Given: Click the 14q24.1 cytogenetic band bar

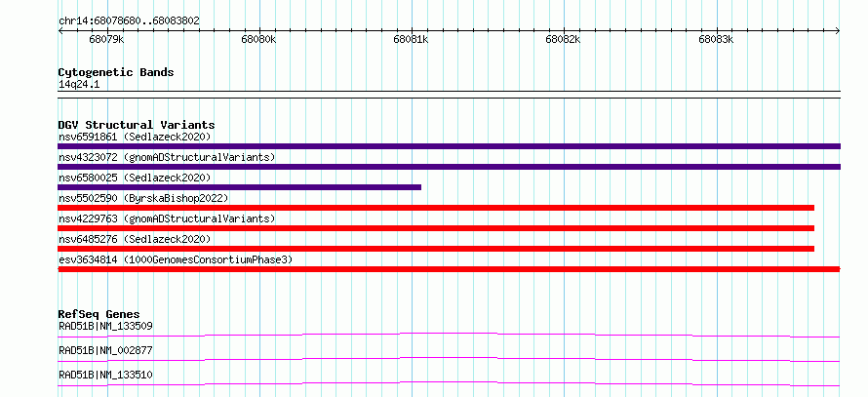Looking at the screenshot, I should (449, 95).
